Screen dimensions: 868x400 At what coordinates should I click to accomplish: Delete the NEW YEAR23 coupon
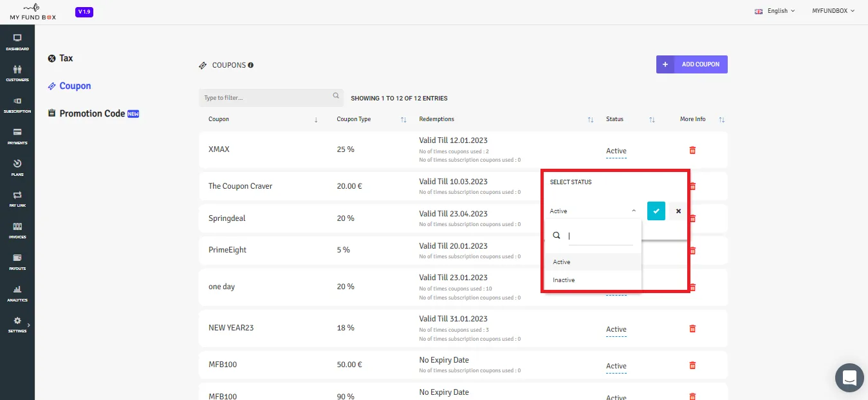[x=692, y=329]
